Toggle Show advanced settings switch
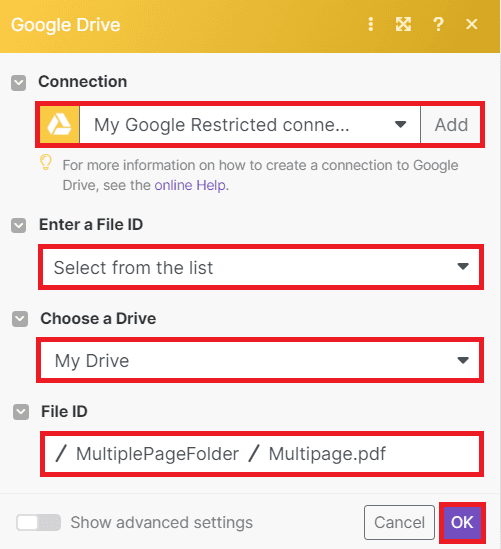The height and width of the screenshot is (549, 501). click(39, 523)
